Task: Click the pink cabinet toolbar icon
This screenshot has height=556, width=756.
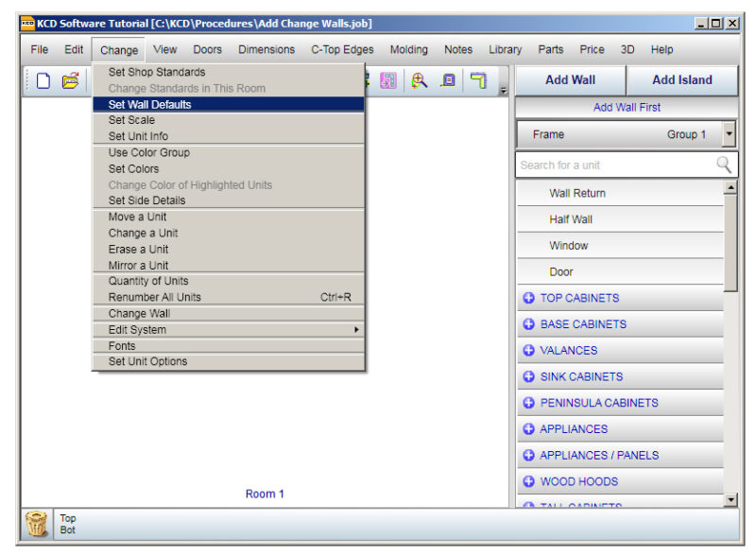Action: tap(388, 81)
